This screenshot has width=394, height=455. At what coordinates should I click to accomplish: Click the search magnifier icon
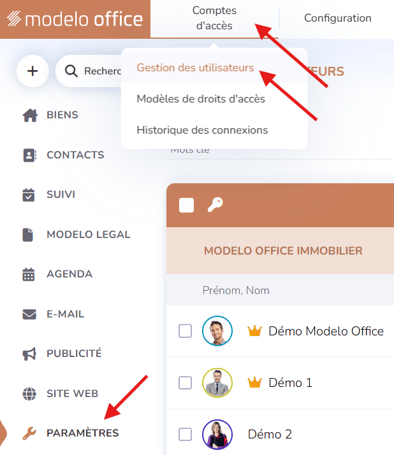[71, 71]
